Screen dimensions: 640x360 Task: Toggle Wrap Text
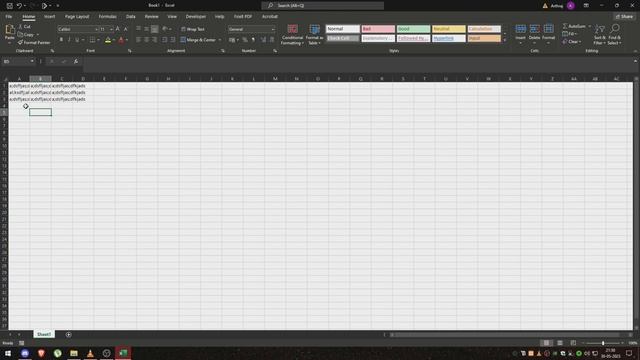click(193, 29)
